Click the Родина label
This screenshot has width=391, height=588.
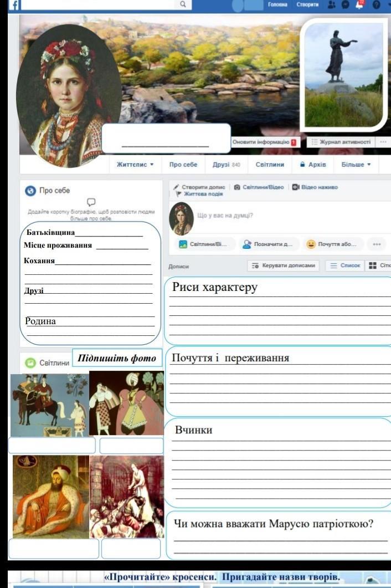(x=40, y=321)
